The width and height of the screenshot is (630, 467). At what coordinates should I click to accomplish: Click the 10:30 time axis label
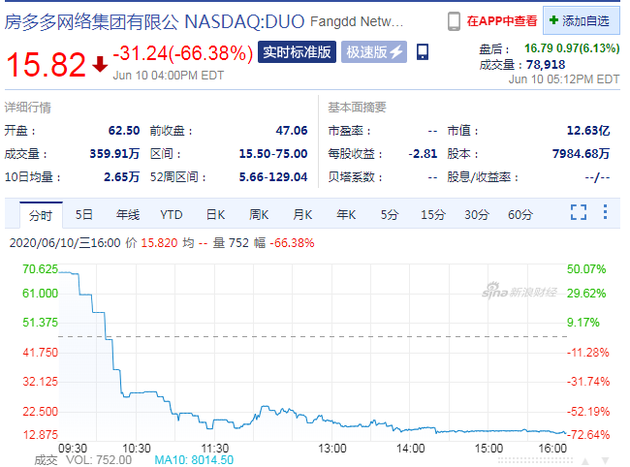tap(136, 449)
